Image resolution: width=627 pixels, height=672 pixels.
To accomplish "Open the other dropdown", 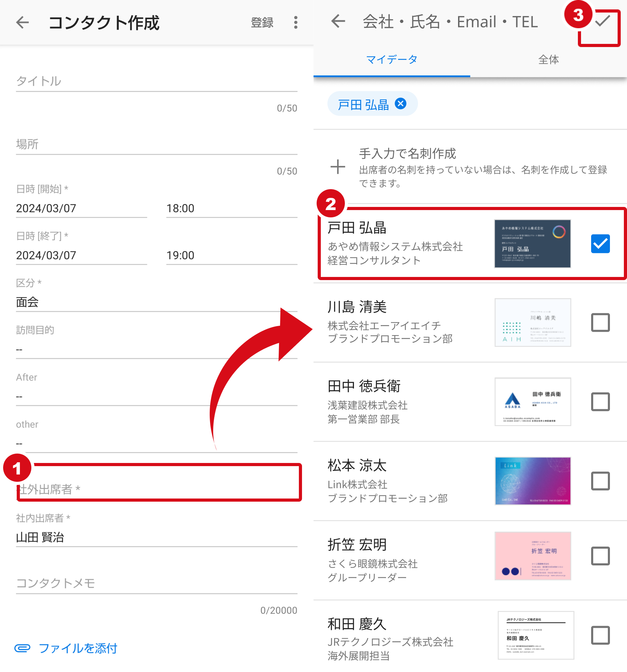I will [156, 443].
